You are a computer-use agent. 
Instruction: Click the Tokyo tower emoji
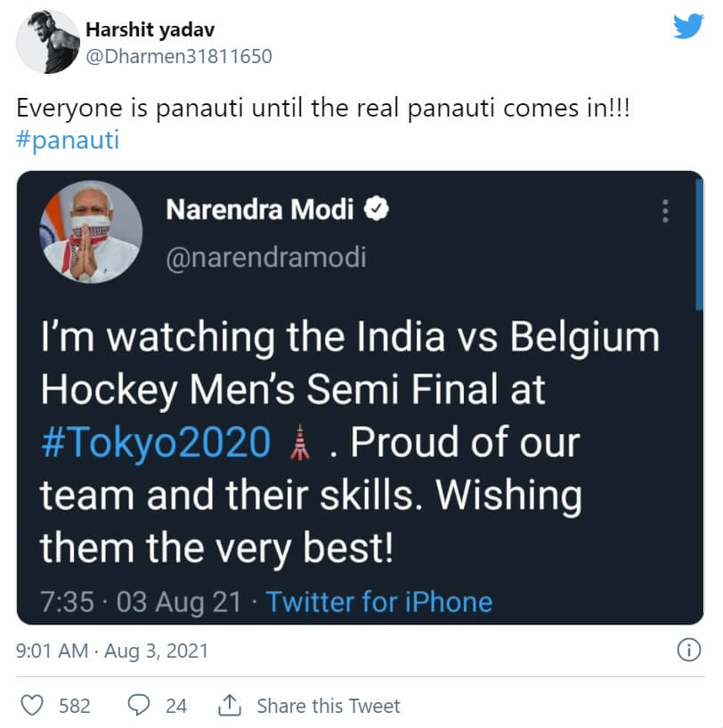(x=301, y=442)
